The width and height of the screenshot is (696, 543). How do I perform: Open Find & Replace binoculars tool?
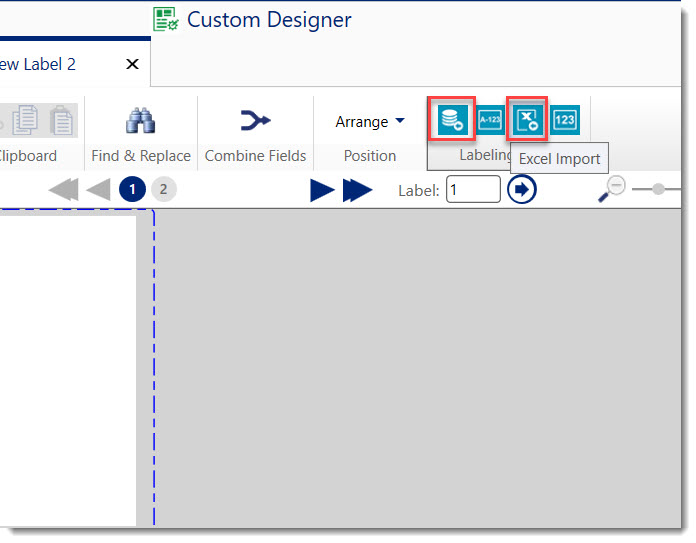[140, 121]
